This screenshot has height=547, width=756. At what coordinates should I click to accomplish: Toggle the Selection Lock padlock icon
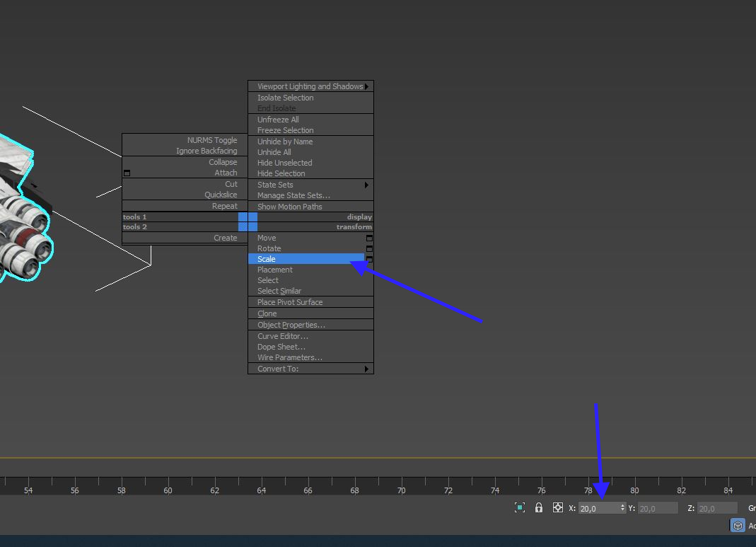pos(539,507)
